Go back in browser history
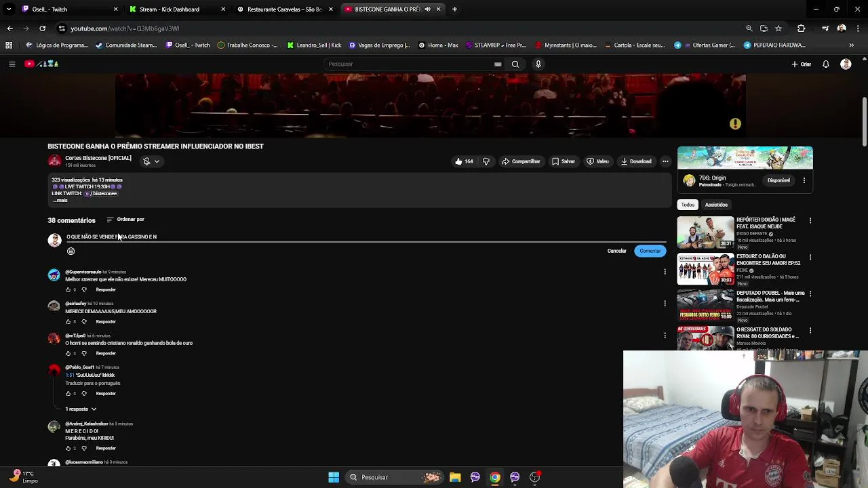The image size is (868, 488). [9, 28]
